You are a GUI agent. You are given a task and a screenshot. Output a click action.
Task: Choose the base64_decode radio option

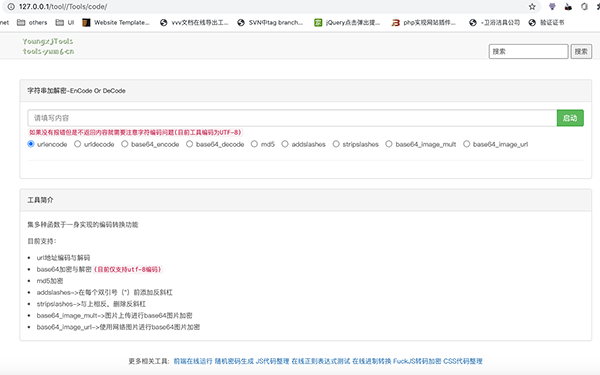point(189,144)
